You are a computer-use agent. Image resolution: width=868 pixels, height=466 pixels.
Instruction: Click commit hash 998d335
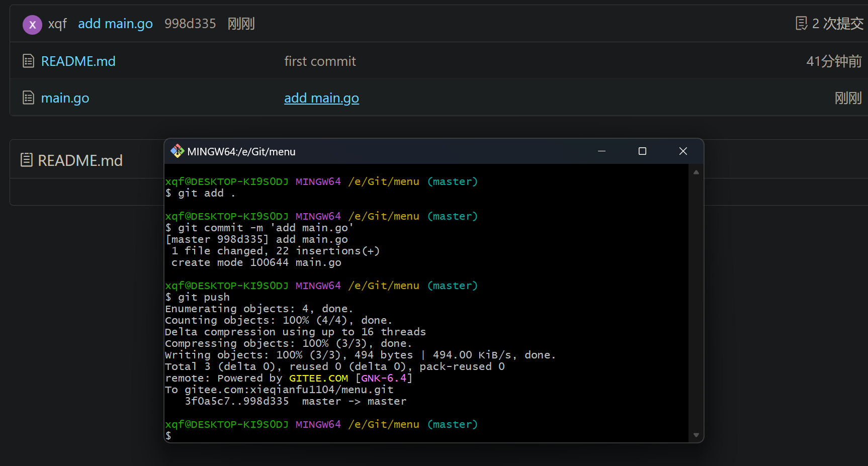[190, 24]
